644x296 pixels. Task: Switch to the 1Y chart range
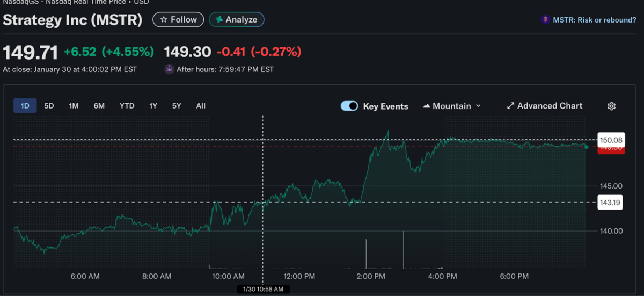point(153,106)
